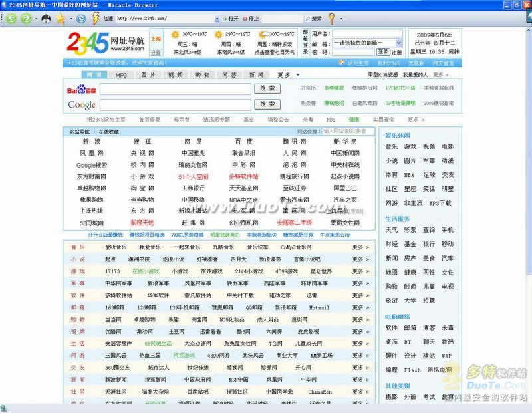Click the panda home icon in toolbar
The height and width of the screenshot is (413, 532).
point(46,19)
